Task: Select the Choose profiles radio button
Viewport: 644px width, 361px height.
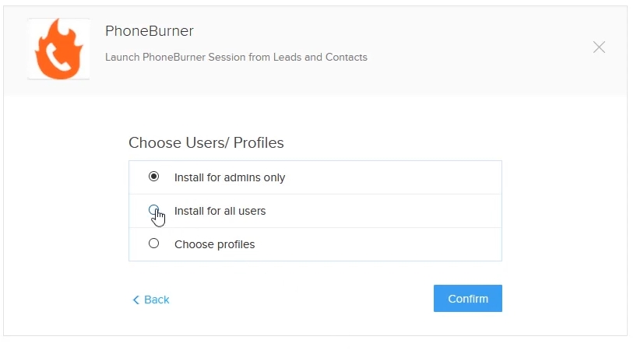Action: (x=153, y=244)
